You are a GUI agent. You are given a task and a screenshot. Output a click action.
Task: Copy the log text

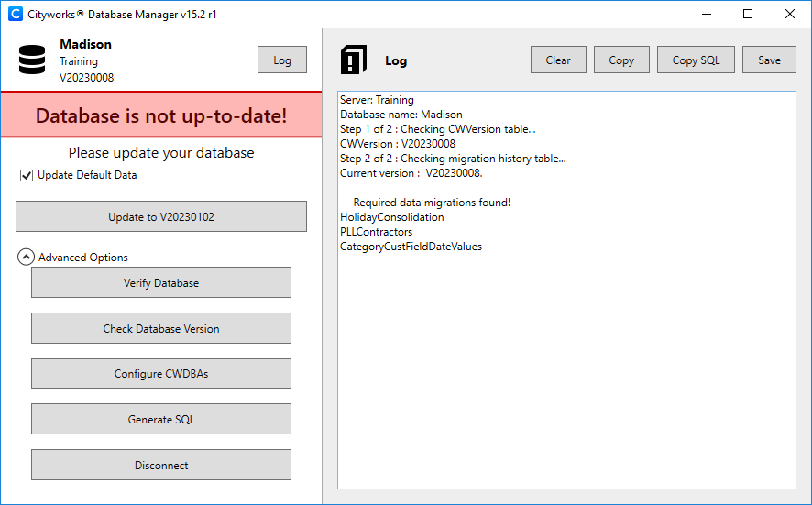tap(621, 60)
